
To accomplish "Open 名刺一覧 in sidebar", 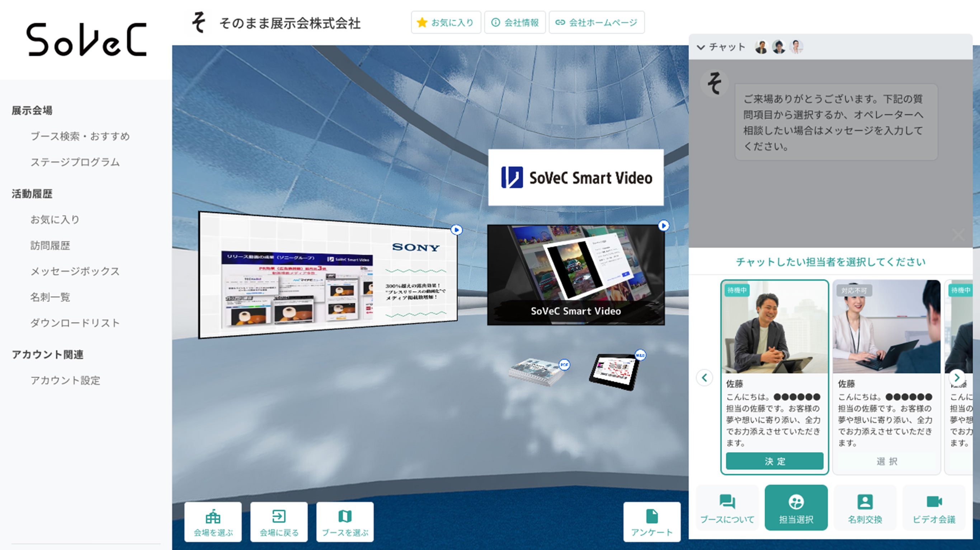I will [x=50, y=297].
